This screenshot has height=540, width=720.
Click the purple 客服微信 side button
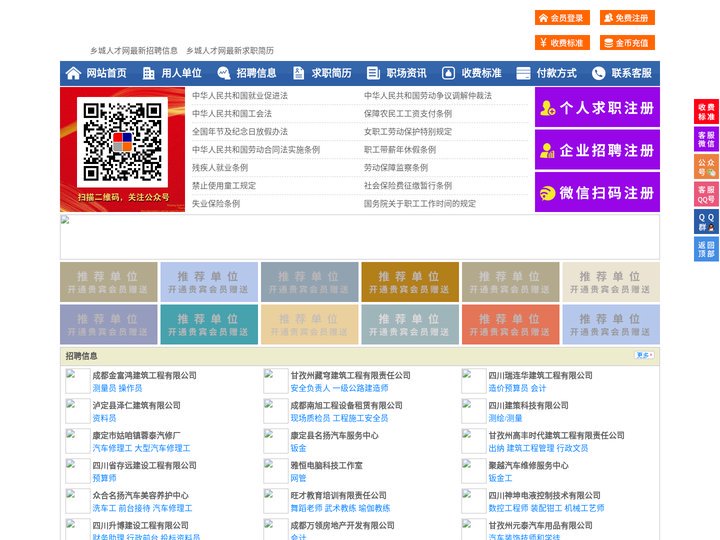click(706, 139)
